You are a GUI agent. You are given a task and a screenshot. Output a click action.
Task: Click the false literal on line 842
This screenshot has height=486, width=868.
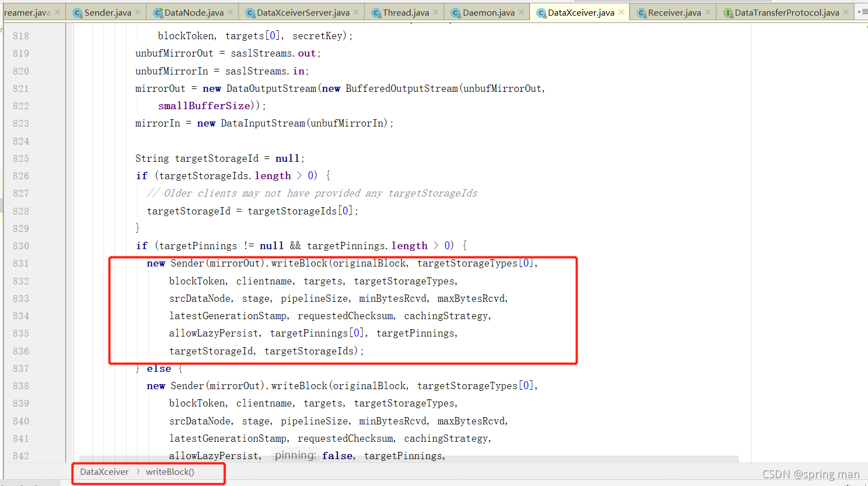(337, 456)
